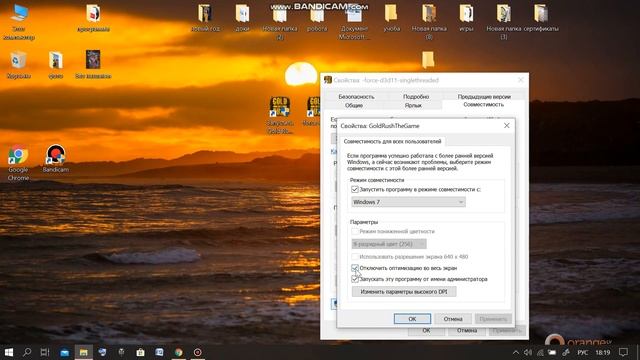Click 'Изменить параметры высокого DPI' button

tap(404, 292)
